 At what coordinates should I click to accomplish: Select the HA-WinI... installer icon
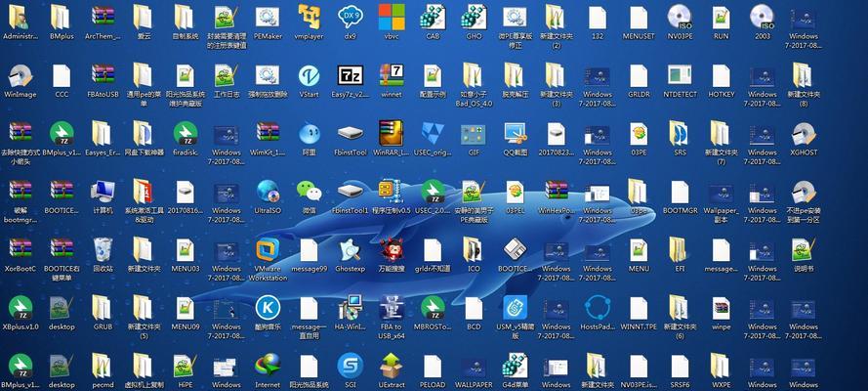[351, 309]
